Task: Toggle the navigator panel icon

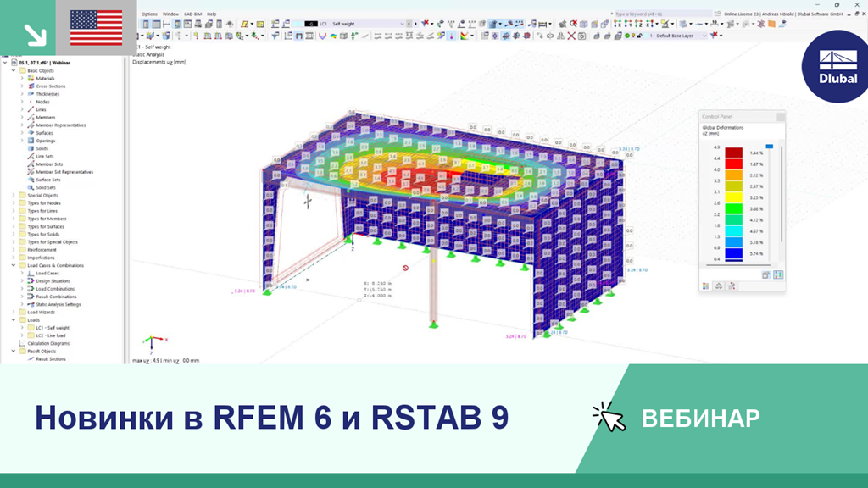Action: point(146,24)
